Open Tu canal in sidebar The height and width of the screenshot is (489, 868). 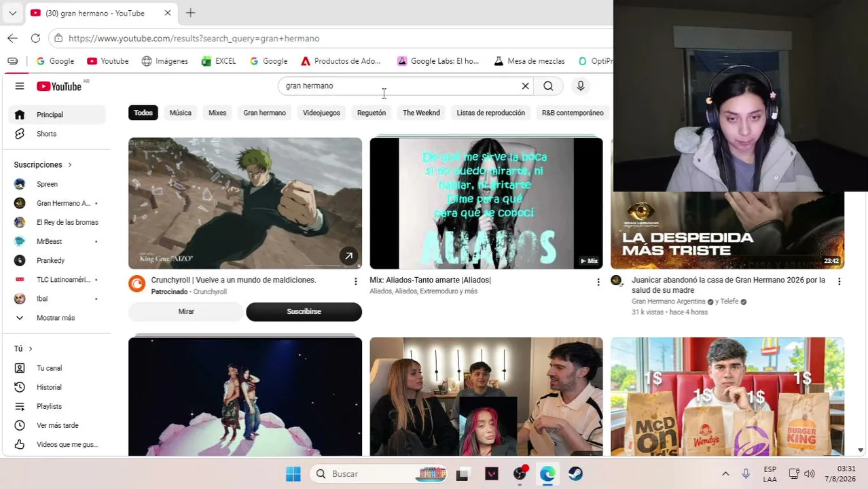click(56, 368)
